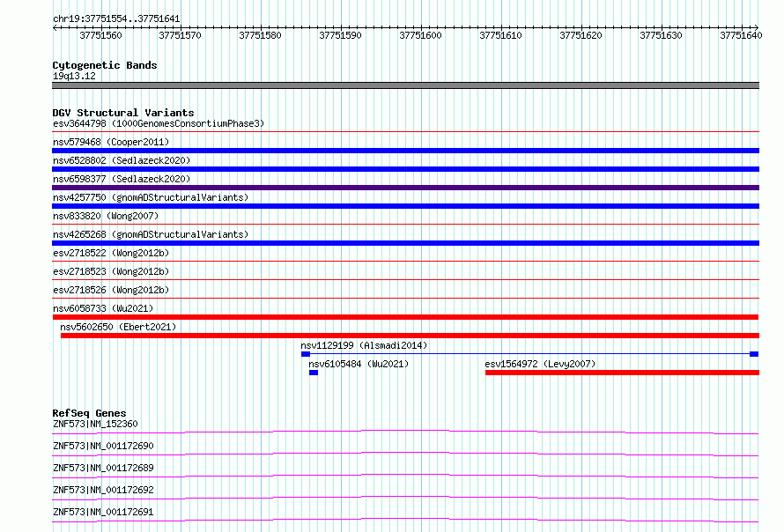Click the 37751580 ruler position
This screenshot has width=784, height=532.
click(x=260, y=35)
